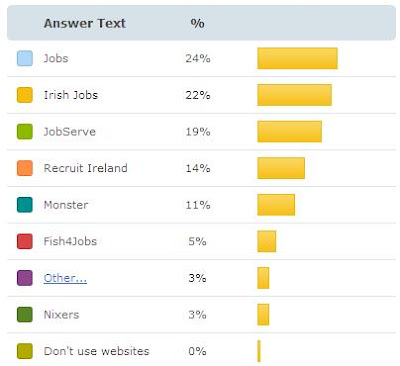This screenshot has height=366, width=400.
Task: Open the Other... link
Action: [x=65, y=278]
